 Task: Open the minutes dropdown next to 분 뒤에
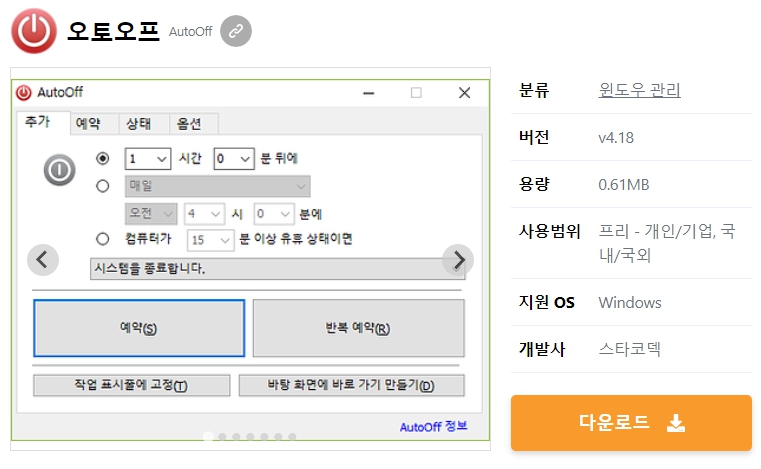coord(234,159)
